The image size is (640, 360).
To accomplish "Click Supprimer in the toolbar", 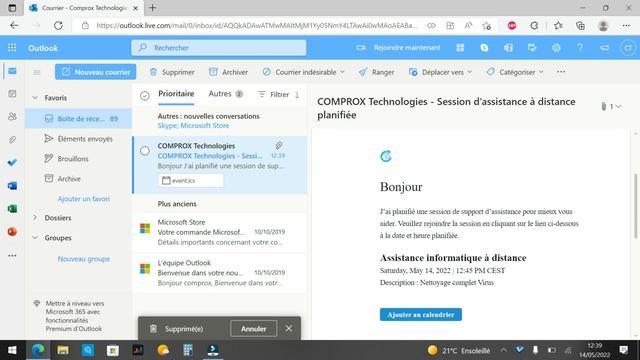I will pyautogui.click(x=172, y=72).
